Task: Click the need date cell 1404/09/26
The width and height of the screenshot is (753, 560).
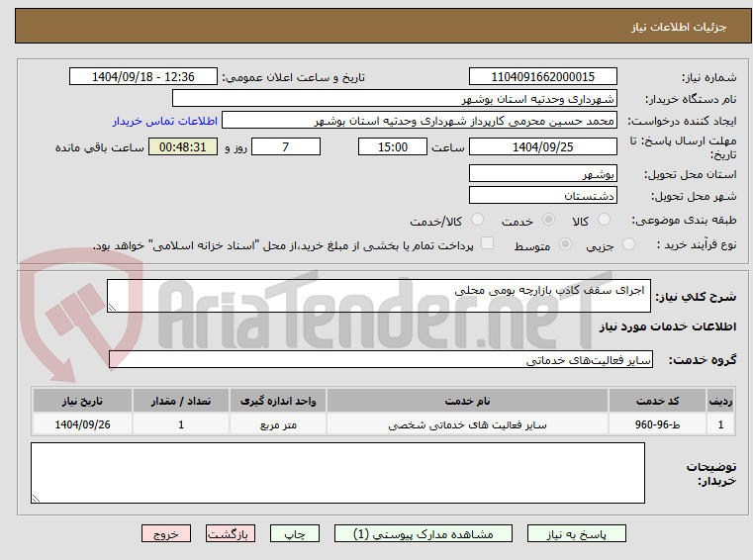Action: point(82,424)
